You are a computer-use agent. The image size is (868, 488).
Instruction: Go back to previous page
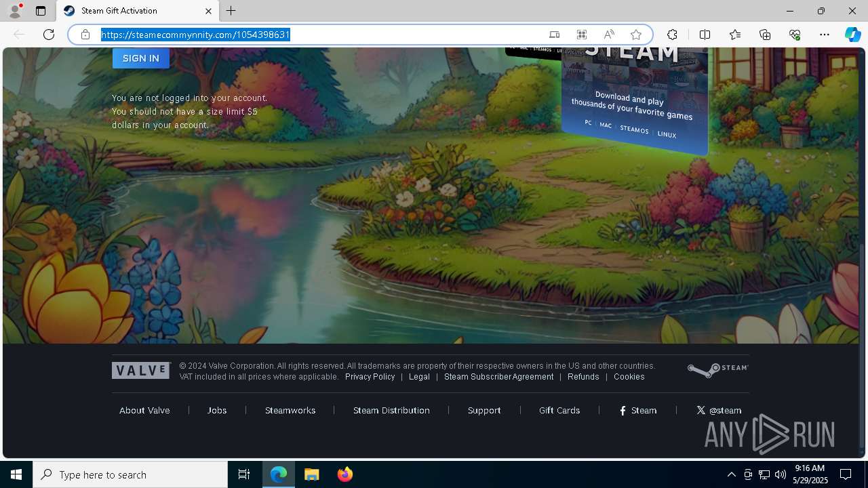[x=19, y=35]
